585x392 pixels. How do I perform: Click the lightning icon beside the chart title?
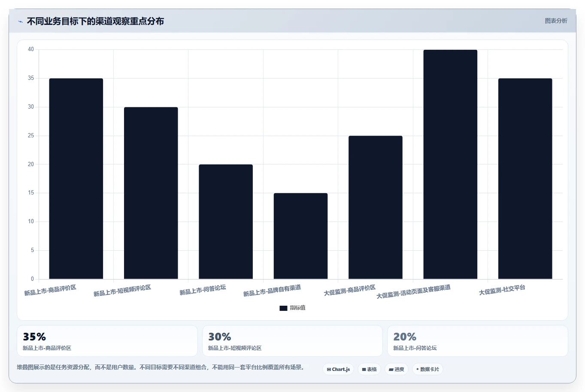click(20, 21)
